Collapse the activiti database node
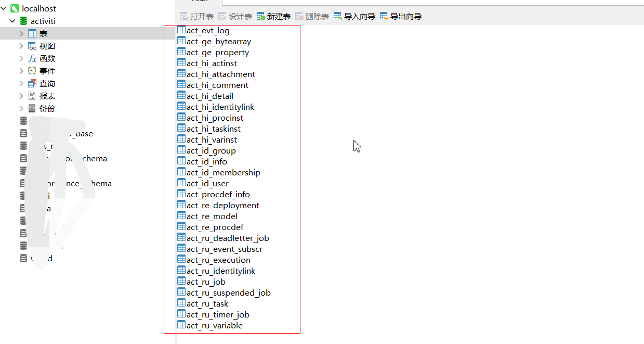Screen dimensions: 644x344 (12, 21)
